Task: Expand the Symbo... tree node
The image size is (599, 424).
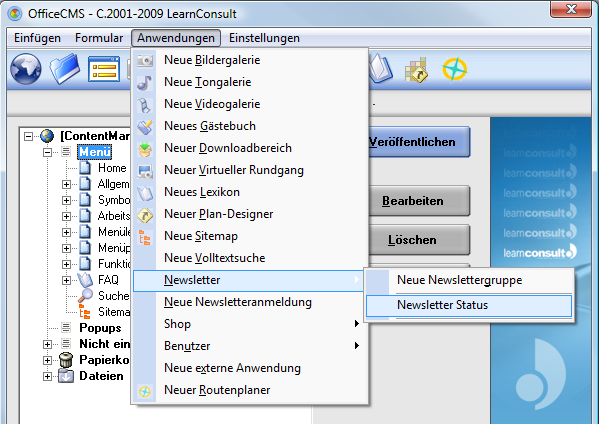Action: click(x=66, y=200)
